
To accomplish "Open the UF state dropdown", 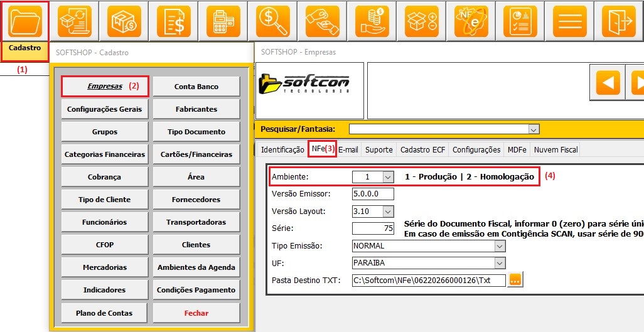I will pyautogui.click(x=499, y=263).
